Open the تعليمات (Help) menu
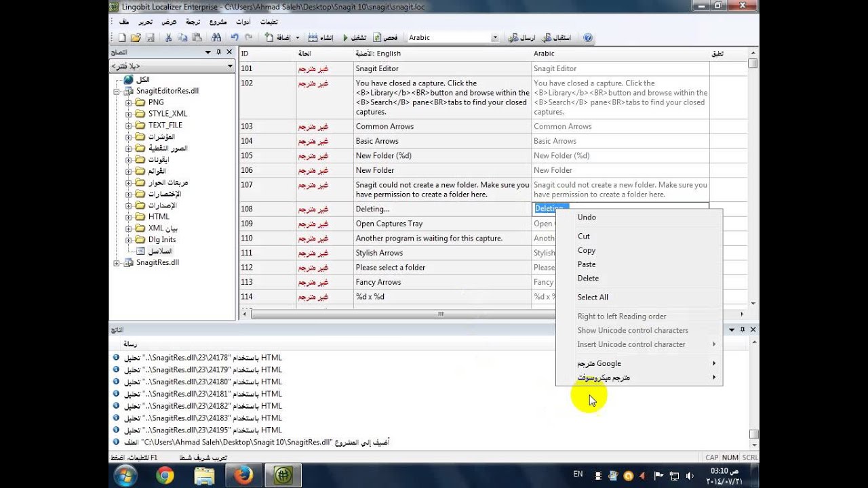Viewport: 868px width, 488px height. [x=269, y=22]
